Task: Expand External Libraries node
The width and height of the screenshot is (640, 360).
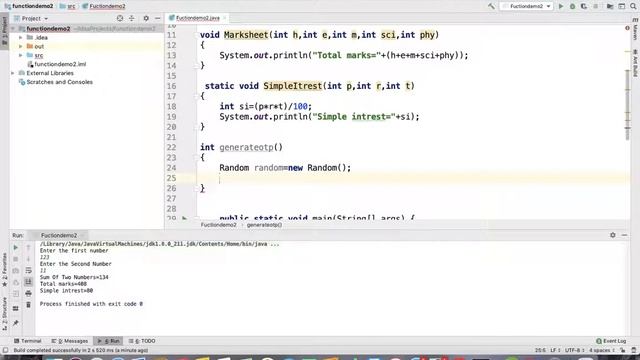Action: 13,73
